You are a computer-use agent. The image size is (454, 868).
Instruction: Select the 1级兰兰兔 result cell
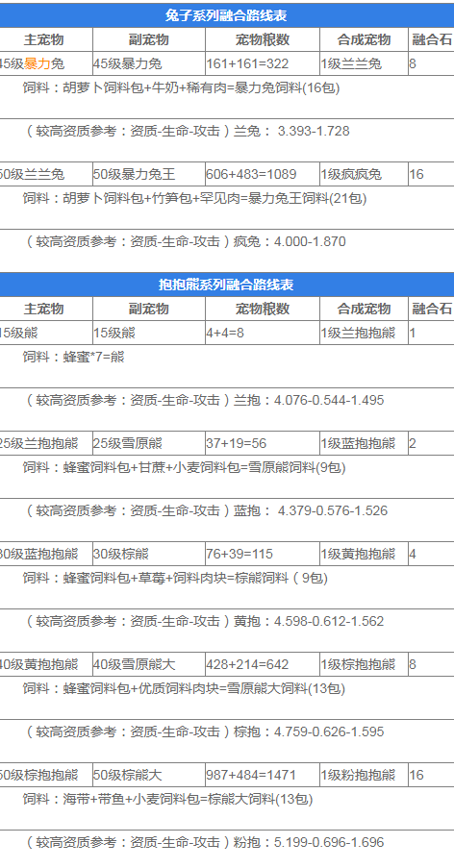[x=364, y=63]
